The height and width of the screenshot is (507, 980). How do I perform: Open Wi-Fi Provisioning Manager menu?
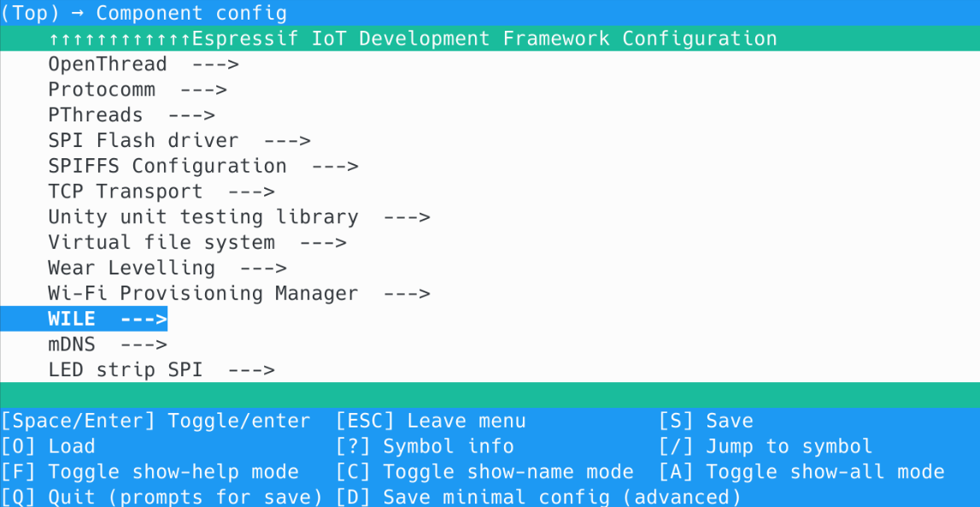(202, 293)
